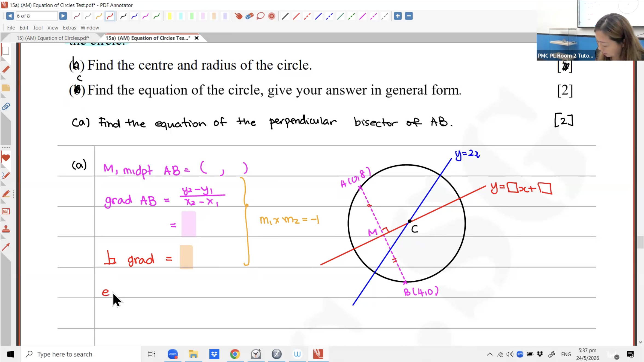
Task: Open the sticky notes sidebar panel
Action: [6, 88]
